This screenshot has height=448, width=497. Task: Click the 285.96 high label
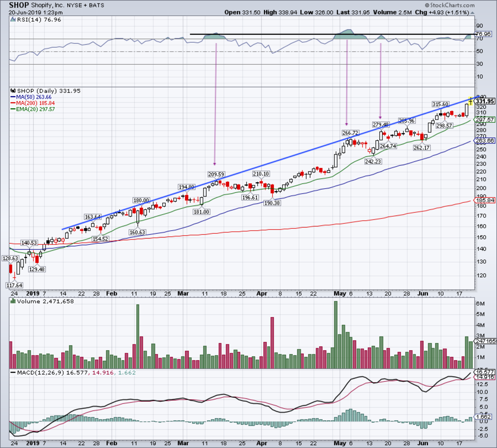click(x=406, y=121)
